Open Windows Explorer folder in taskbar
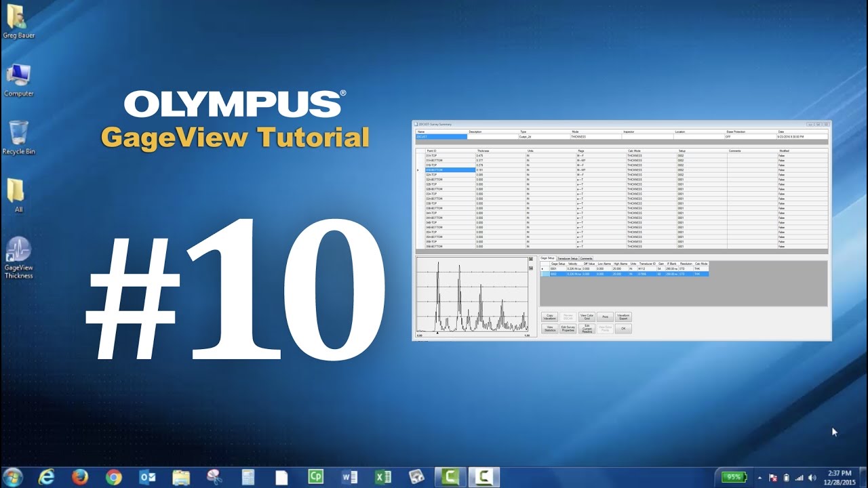The width and height of the screenshot is (868, 488). coord(181,477)
